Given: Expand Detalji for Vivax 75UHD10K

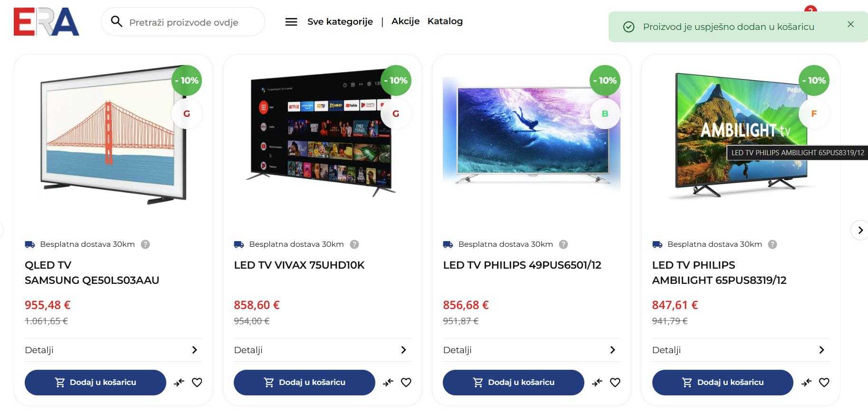Looking at the screenshot, I should click(x=322, y=350).
